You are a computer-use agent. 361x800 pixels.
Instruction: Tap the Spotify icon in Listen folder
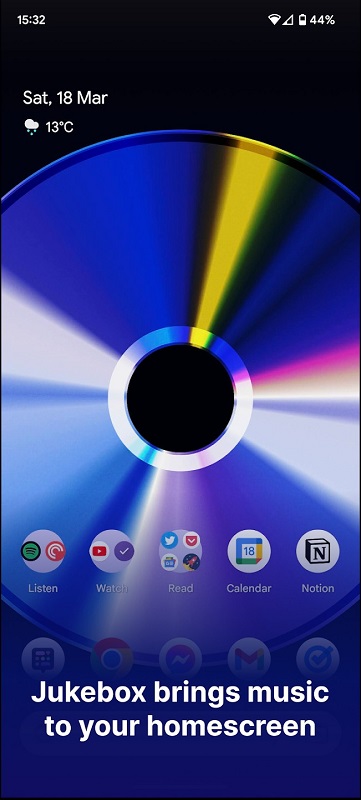pyautogui.click(x=32, y=551)
